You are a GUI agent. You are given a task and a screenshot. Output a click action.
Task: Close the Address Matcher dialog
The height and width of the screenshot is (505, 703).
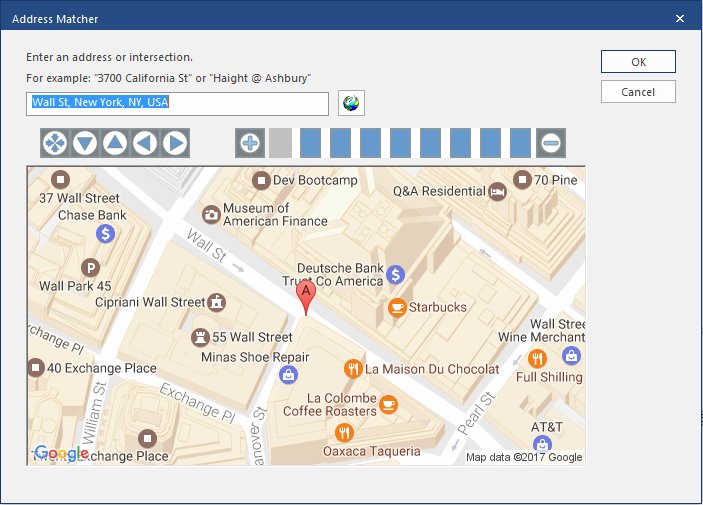[x=680, y=18]
